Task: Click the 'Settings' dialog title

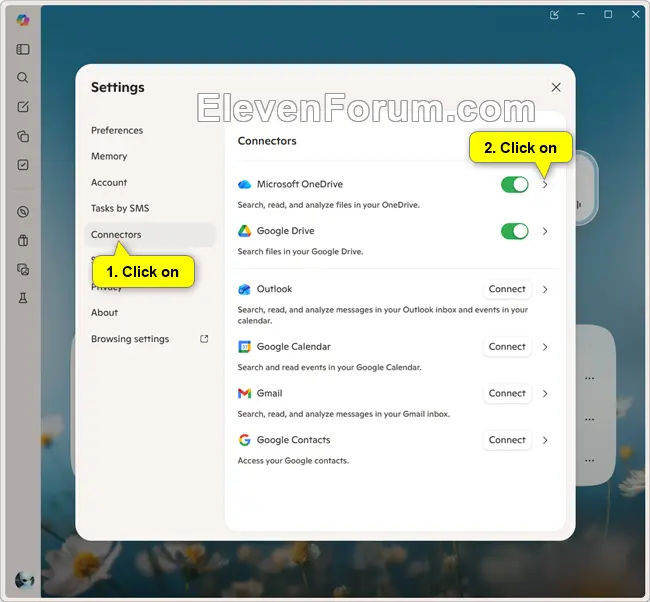Action: (x=118, y=87)
